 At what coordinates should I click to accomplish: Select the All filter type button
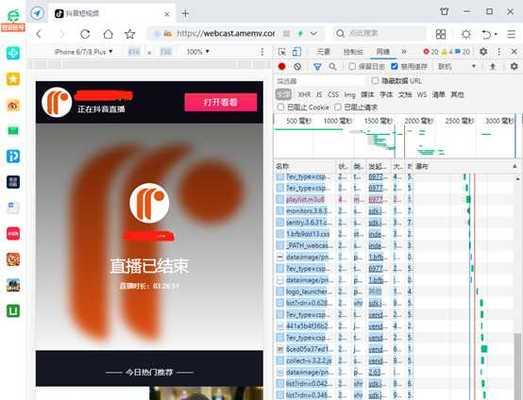tap(284, 94)
